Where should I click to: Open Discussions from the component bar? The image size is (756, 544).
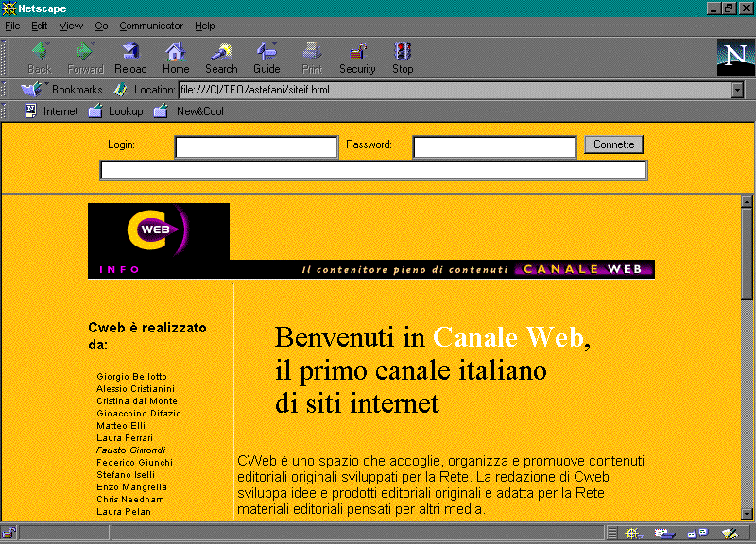click(697, 533)
